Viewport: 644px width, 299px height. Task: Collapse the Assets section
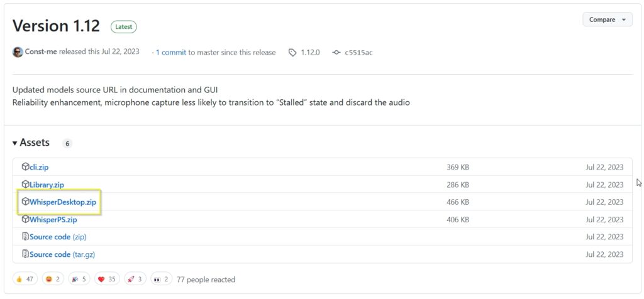point(31,143)
